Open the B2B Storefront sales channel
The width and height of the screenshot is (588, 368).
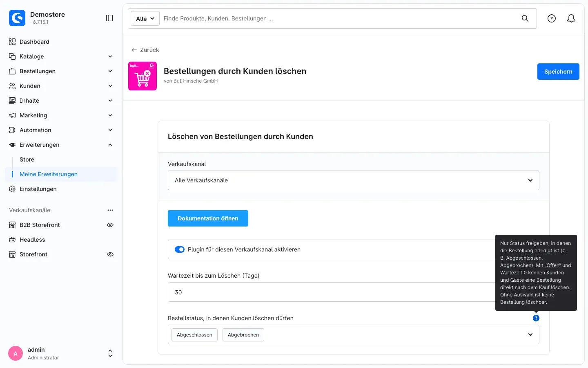coord(40,225)
